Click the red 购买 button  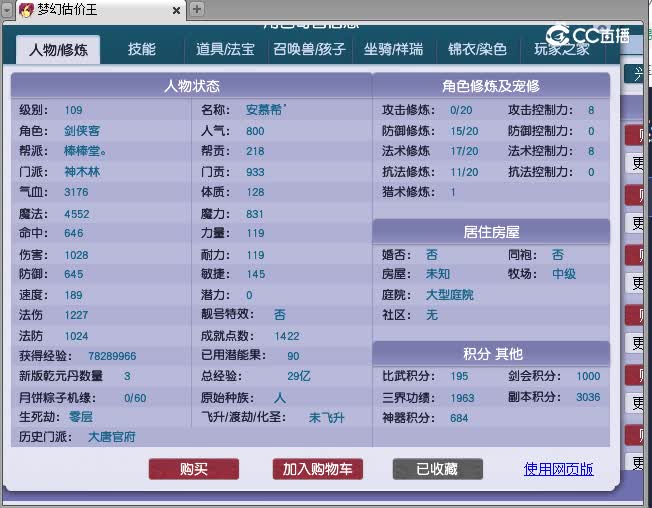[x=194, y=469]
